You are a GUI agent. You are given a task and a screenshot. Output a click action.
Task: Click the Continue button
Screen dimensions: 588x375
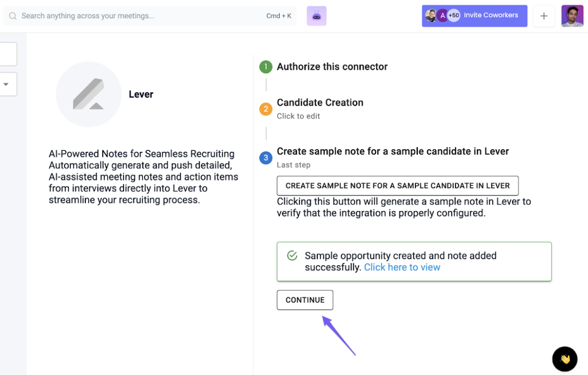[305, 300]
